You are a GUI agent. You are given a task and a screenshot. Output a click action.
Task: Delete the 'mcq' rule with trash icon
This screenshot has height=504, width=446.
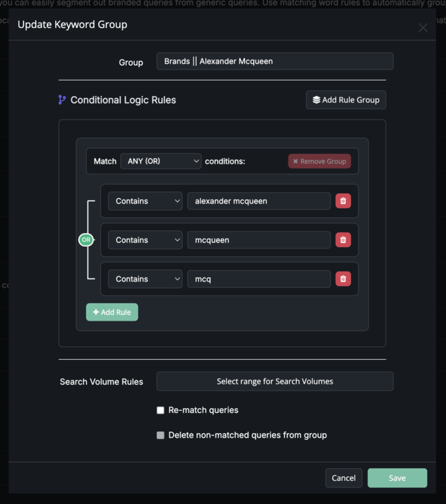pos(342,279)
